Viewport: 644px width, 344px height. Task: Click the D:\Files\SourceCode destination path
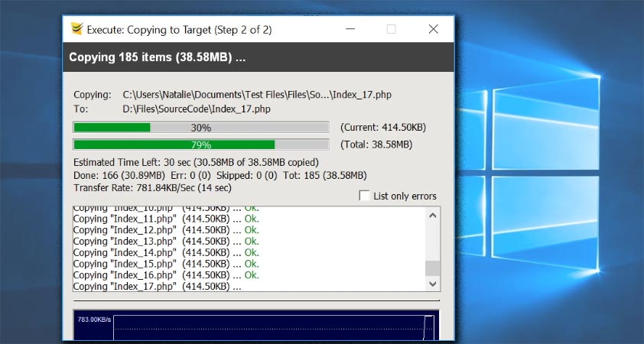197,109
